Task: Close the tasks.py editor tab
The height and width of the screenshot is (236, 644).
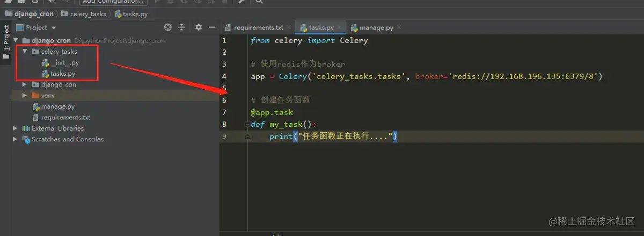Action: pos(340,27)
